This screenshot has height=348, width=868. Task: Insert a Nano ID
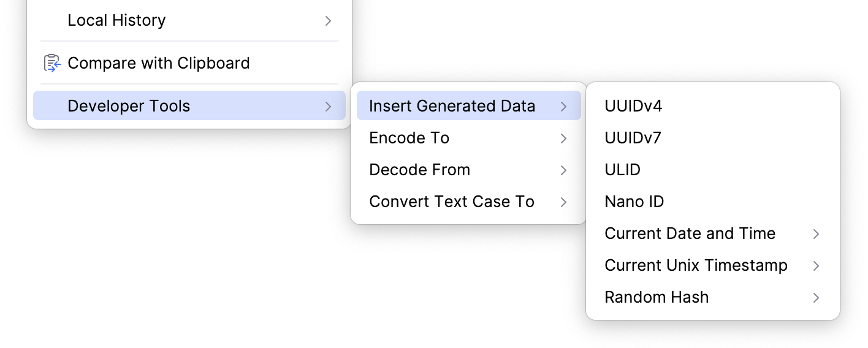point(634,202)
